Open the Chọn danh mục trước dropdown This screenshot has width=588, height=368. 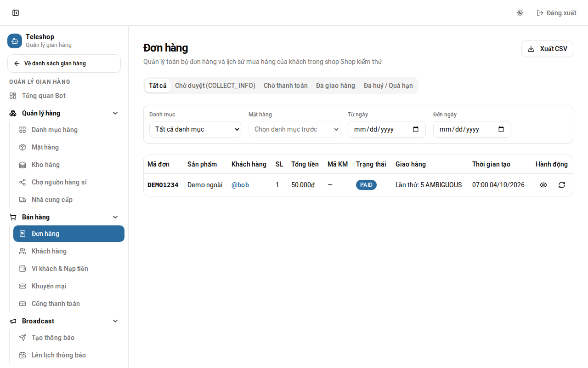coord(294,129)
